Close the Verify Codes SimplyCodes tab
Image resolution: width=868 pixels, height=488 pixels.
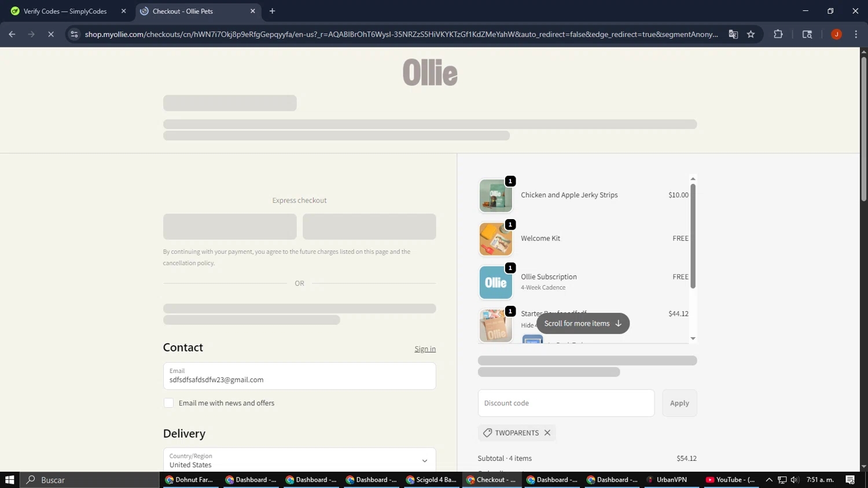[123, 11]
